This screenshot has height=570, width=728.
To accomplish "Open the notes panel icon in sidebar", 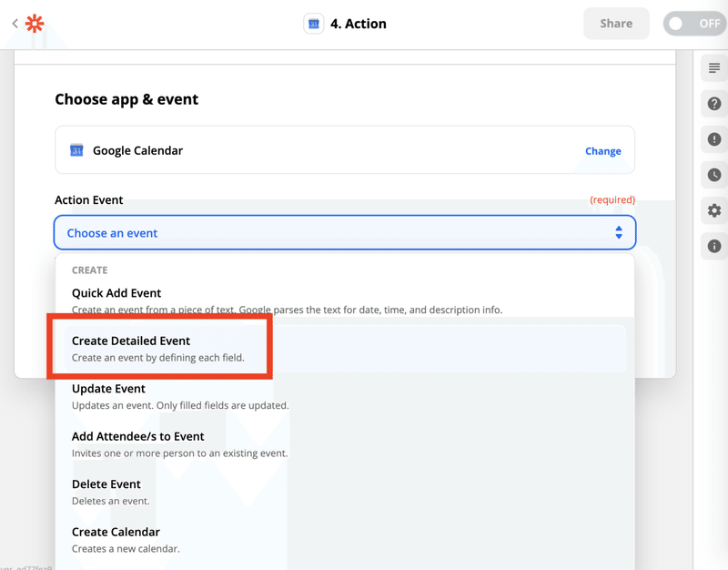I will click(x=714, y=68).
